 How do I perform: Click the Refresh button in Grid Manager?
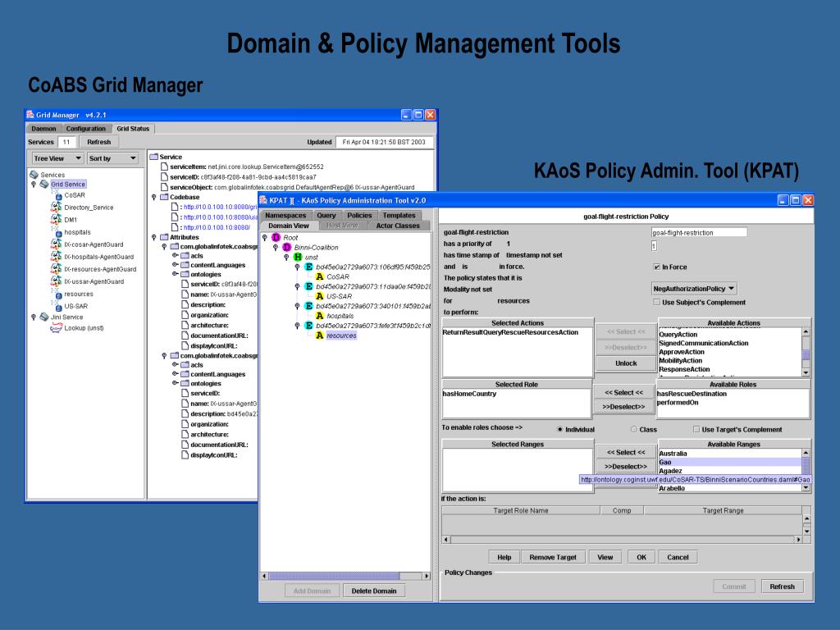[x=99, y=142]
